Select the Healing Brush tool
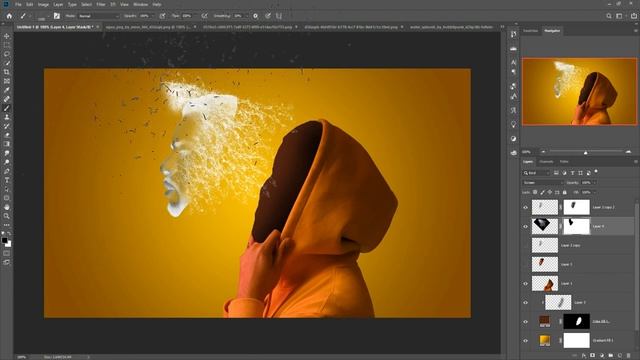 (x=7, y=99)
